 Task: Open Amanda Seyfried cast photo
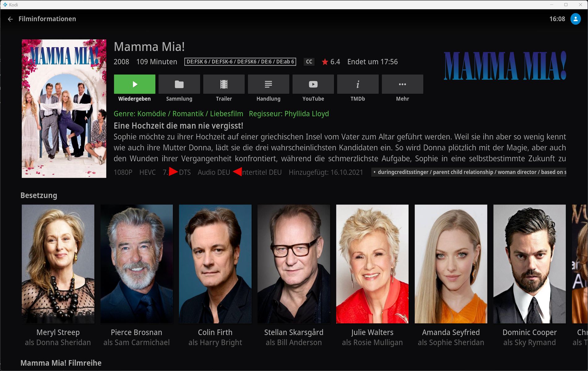(451, 264)
